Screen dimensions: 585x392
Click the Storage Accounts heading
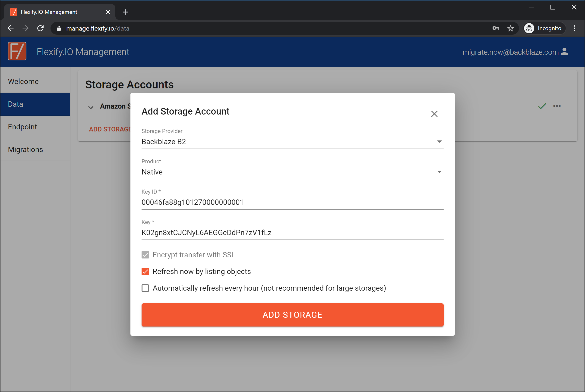(130, 84)
